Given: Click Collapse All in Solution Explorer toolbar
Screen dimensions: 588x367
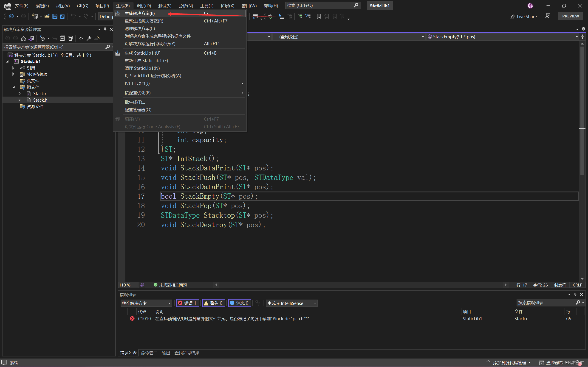Looking at the screenshot, I should 62,38.
